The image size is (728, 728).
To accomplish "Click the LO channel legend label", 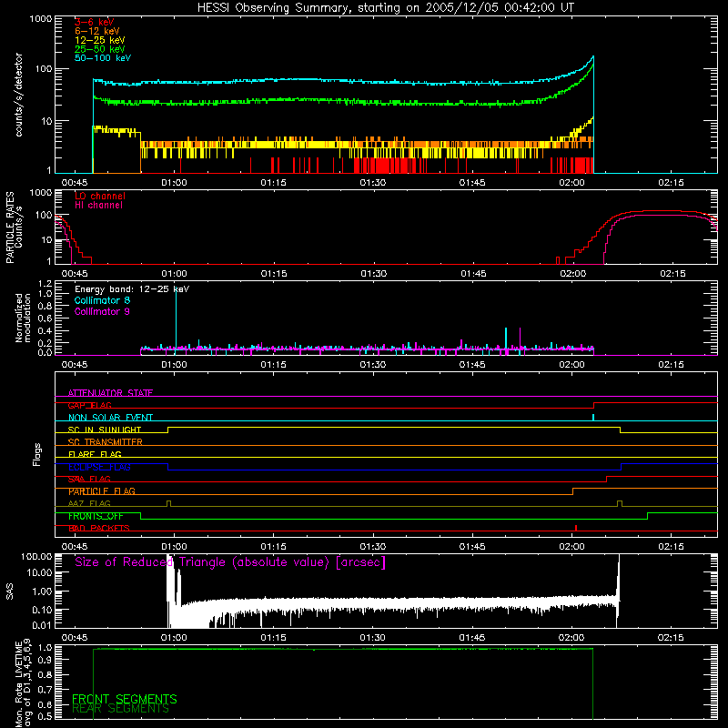I will [x=100, y=196].
